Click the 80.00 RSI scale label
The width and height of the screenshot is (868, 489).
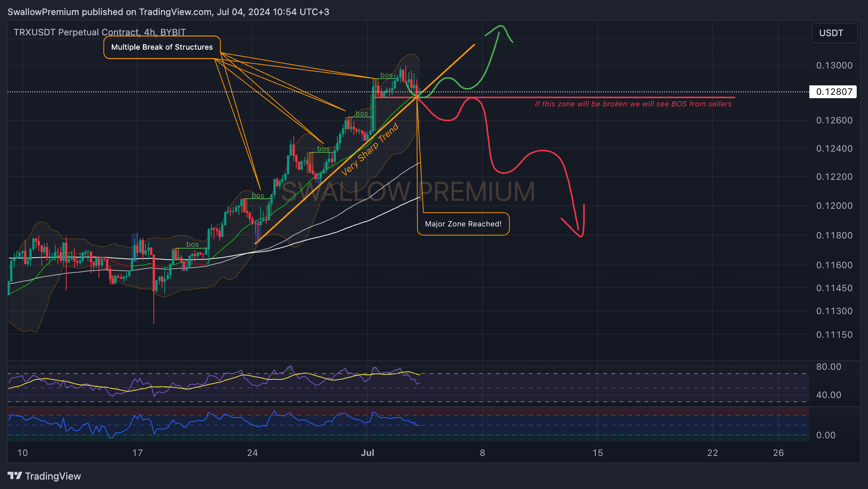tap(829, 367)
